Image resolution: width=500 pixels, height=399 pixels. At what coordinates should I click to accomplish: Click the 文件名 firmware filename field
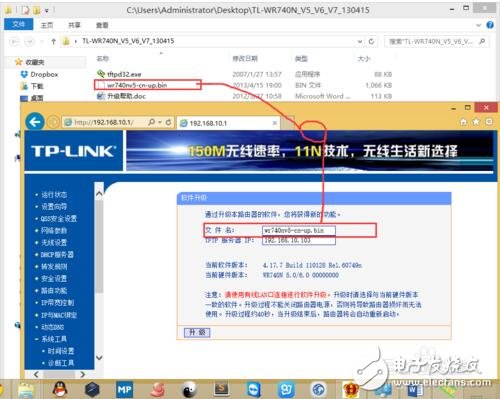[299, 230]
